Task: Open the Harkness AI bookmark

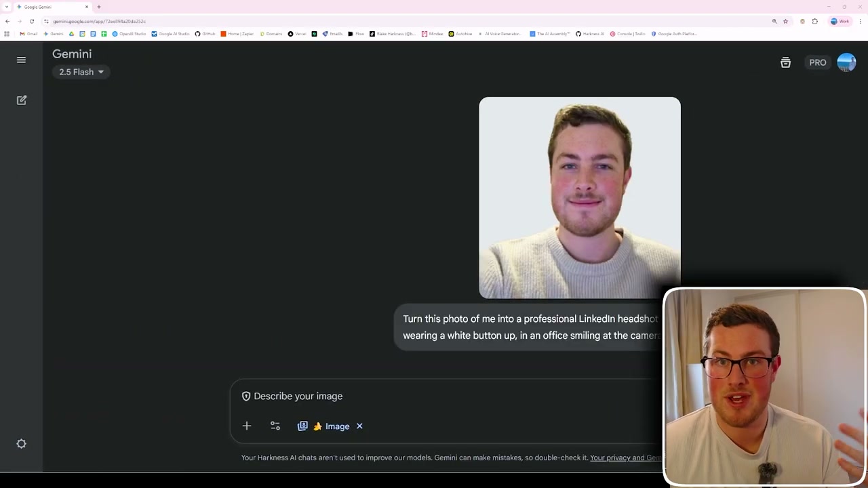Action: coord(590,34)
